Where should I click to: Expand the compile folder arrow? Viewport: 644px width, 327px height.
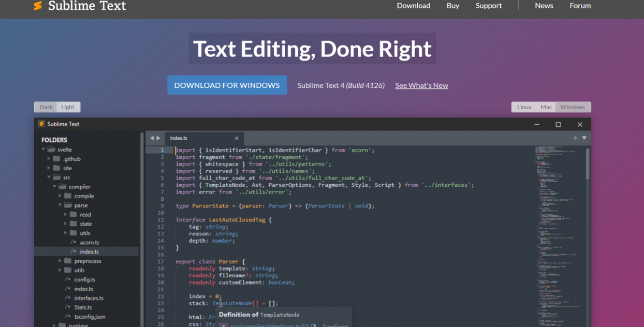point(60,196)
